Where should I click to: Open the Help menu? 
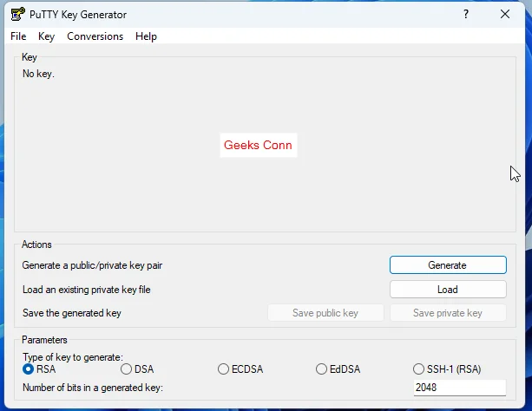146,36
